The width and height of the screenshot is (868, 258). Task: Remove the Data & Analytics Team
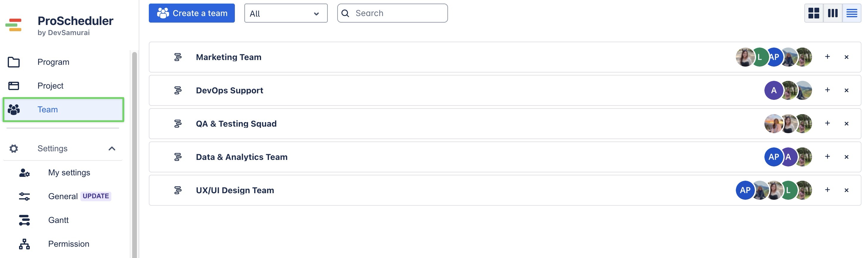(847, 157)
